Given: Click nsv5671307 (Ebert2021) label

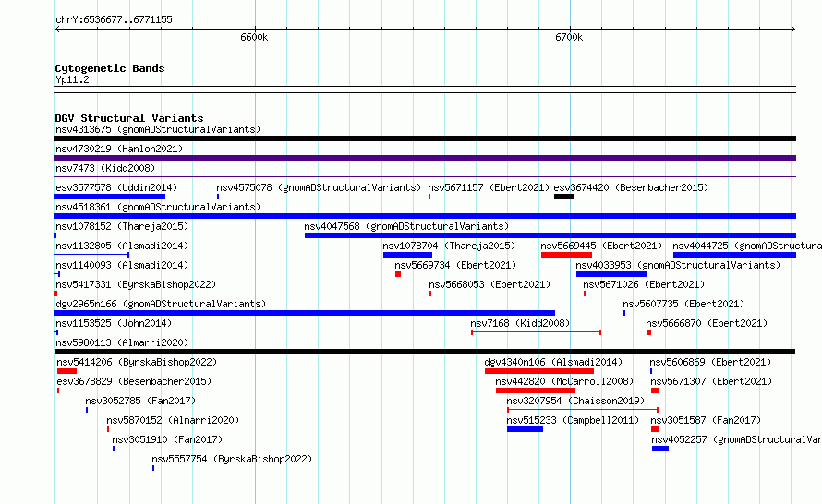Looking at the screenshot, I should click(x=711, y=381).
